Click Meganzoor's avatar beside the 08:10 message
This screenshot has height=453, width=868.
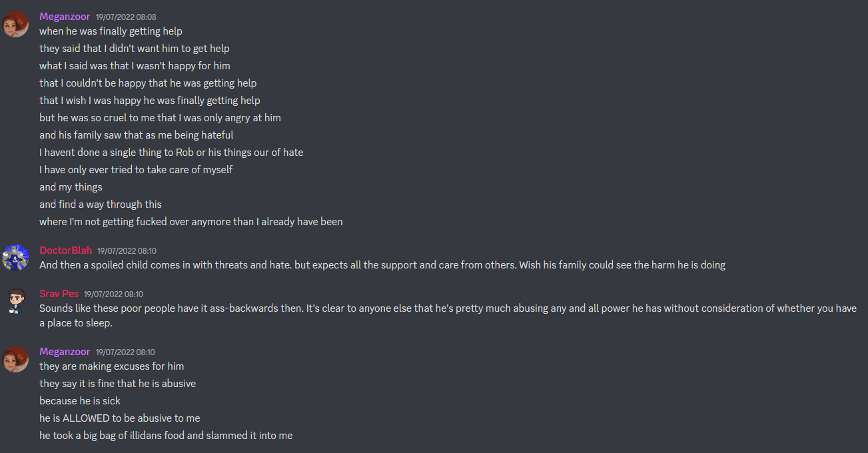pyautogui.click(x=15, y=359)
